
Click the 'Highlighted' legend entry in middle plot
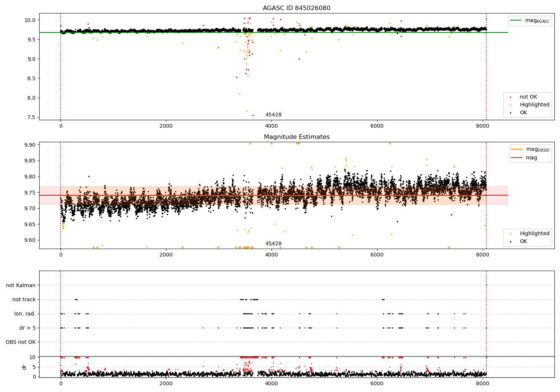click(535, 234)
